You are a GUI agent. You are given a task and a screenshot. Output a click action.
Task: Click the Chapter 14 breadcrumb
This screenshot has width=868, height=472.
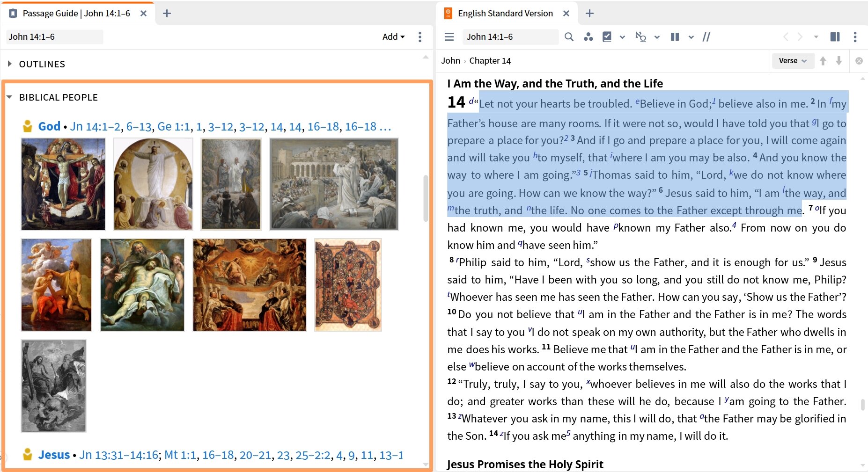pos(490,61)
